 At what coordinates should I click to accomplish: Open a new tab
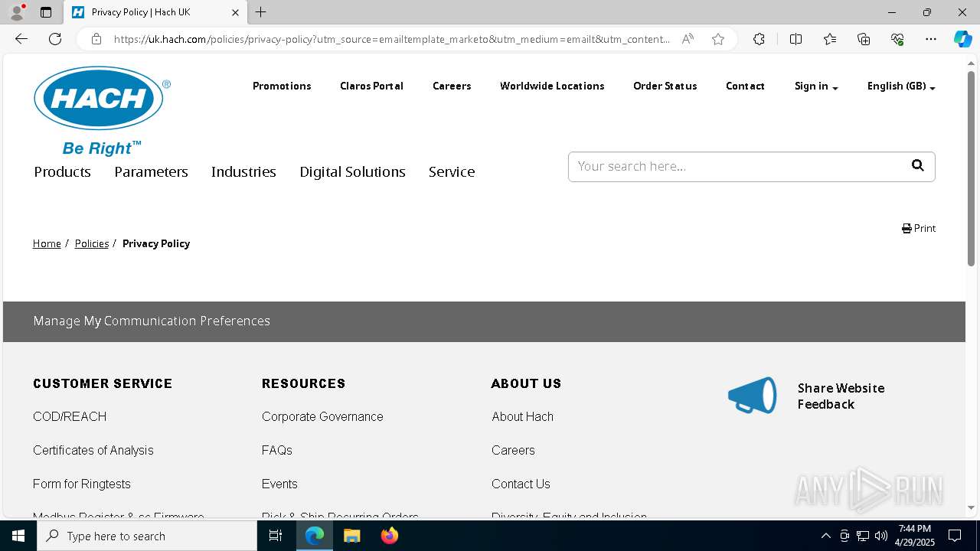[261, 12]
